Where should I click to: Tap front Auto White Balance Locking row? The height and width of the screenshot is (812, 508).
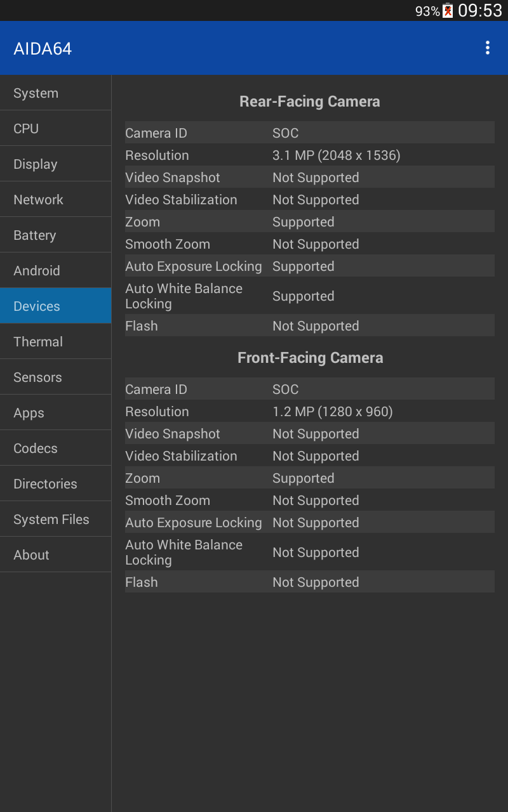[310, 552]
